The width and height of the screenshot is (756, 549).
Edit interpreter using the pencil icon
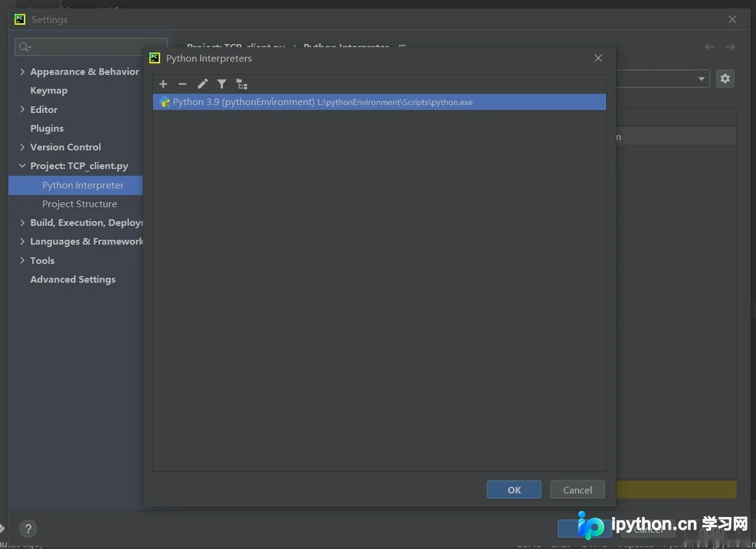click(202, 84)
